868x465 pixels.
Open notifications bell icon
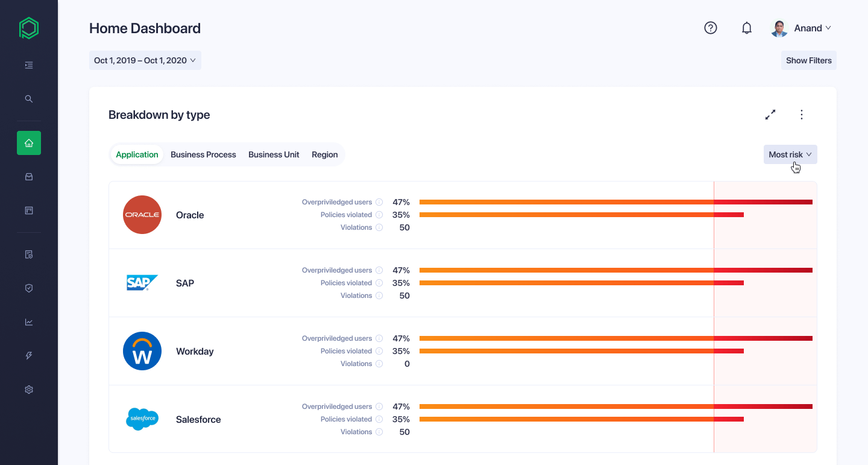click(x=747, y=28)
